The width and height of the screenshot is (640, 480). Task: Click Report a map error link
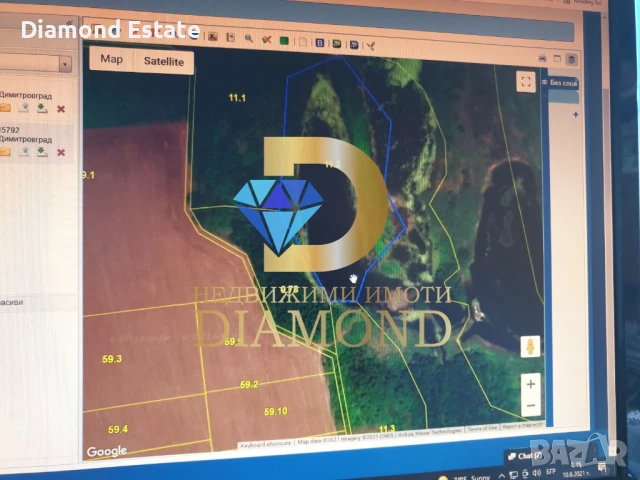click(x=522, y=426)
